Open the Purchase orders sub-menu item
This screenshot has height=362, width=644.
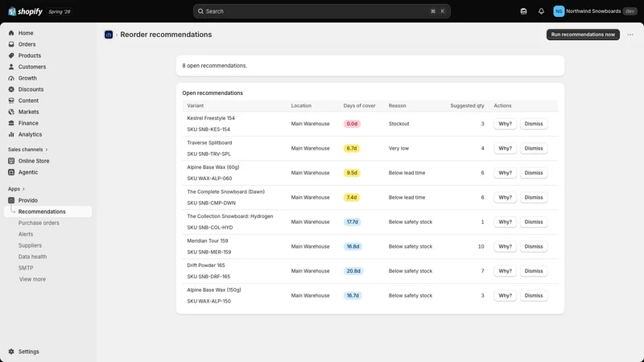tap(39, 223)
